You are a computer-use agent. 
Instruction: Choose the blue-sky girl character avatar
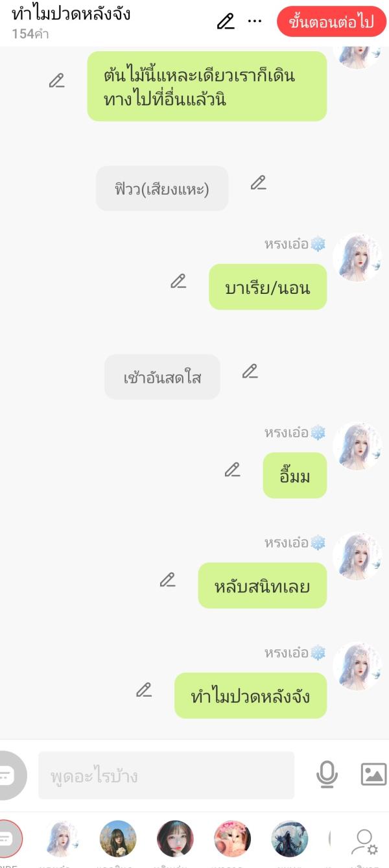(x=118, y=839)
